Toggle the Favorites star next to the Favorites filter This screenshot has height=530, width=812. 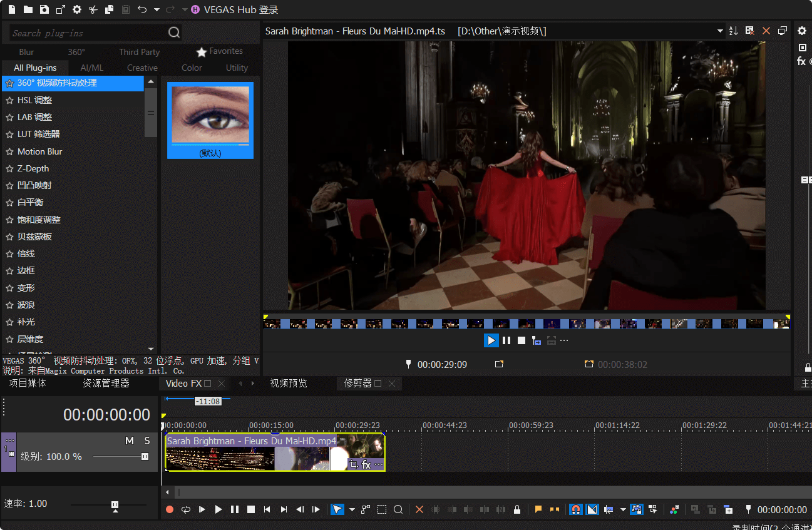coord(201,51)
